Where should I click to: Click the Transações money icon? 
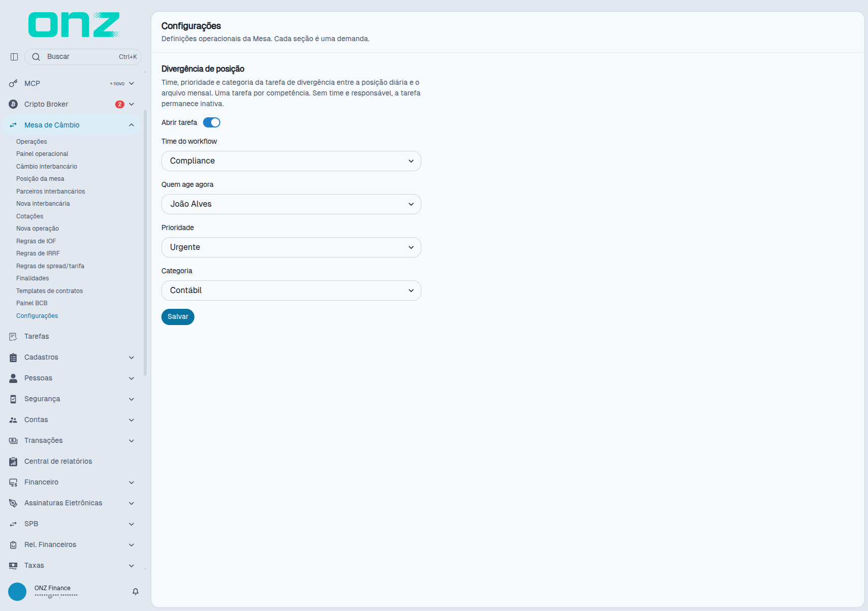click(13, 441)
